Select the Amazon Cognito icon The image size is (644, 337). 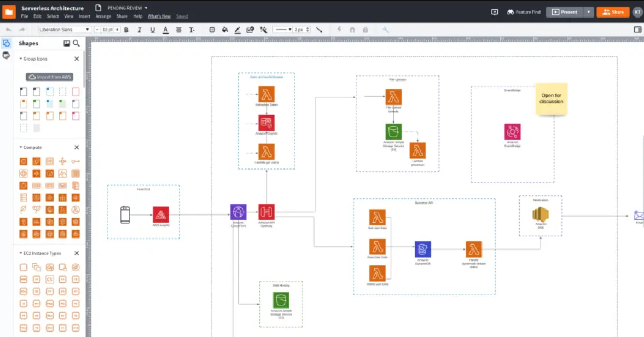coord(266,123)
